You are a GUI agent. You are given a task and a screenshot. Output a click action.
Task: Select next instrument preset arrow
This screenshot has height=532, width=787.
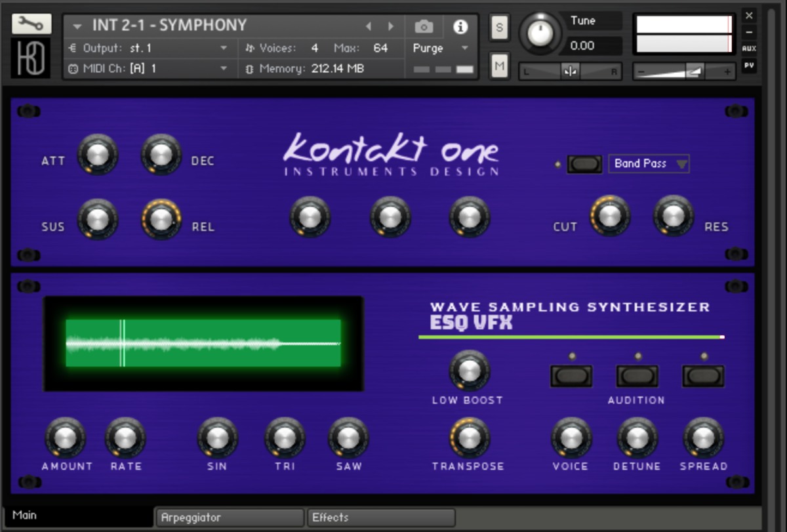point(391,26)
